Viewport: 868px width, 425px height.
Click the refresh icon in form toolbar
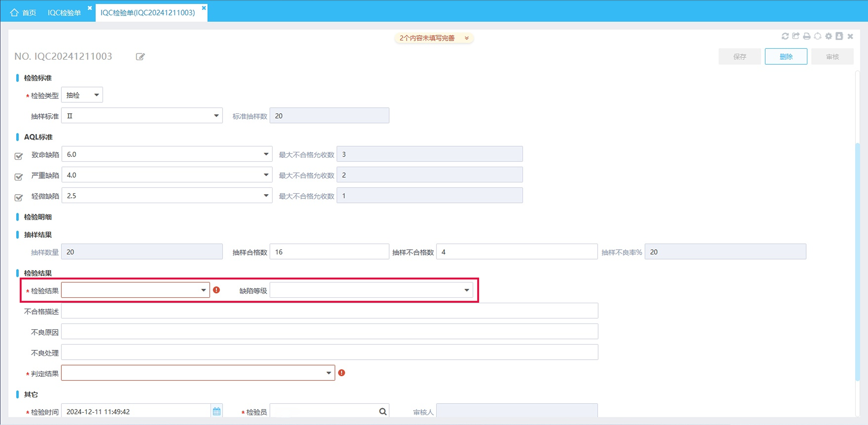click(785, 36)
